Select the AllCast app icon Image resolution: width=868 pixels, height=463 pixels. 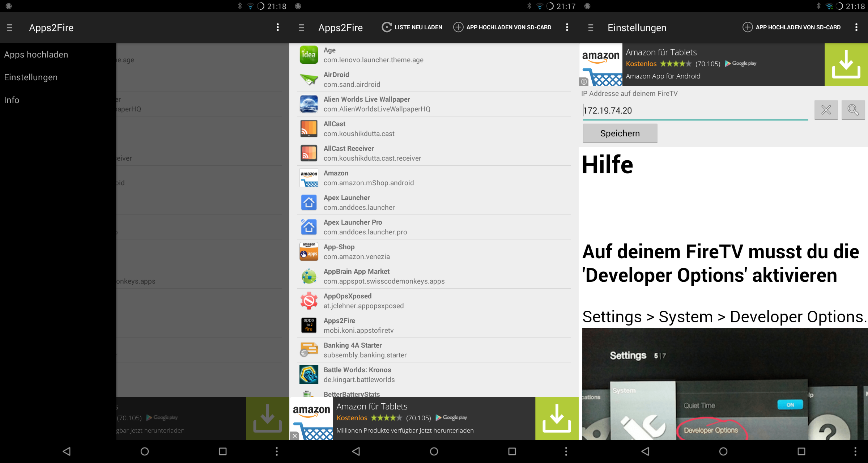click(309, 129)
